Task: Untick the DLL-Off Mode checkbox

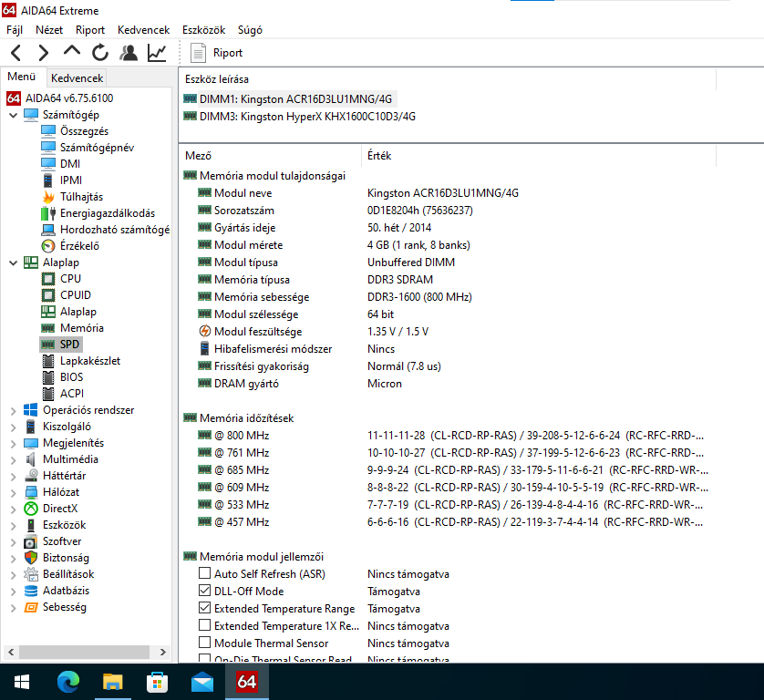Action: [204, 591]
